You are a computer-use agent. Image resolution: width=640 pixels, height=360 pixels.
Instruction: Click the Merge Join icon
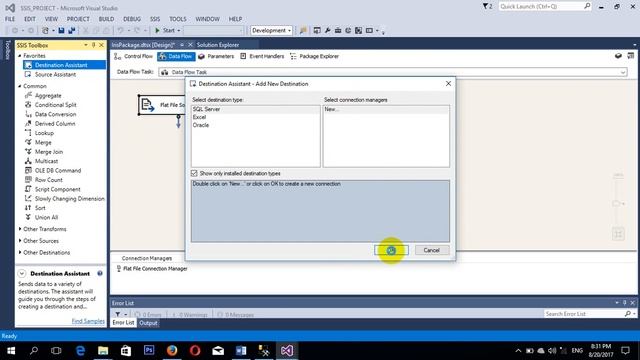pos(28,152)
